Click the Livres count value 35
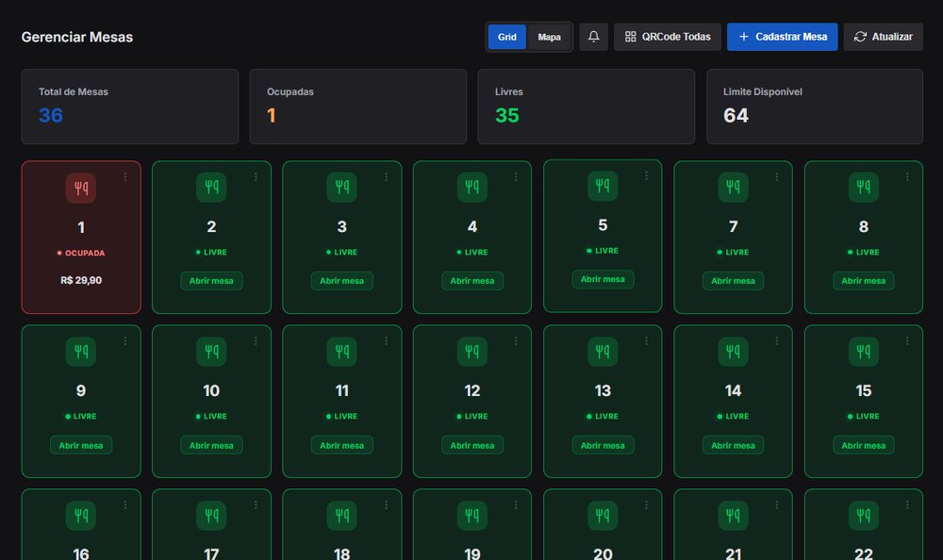Viewport: 943px width, 560px height. click(x=507, y=116)
